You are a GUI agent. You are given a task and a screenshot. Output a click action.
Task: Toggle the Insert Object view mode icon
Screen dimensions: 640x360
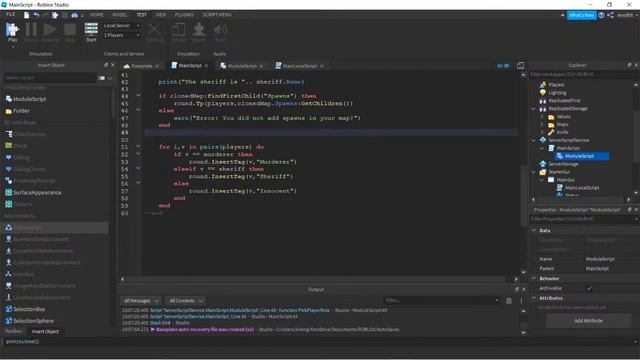pyautogui.click(x=102, y=78)
